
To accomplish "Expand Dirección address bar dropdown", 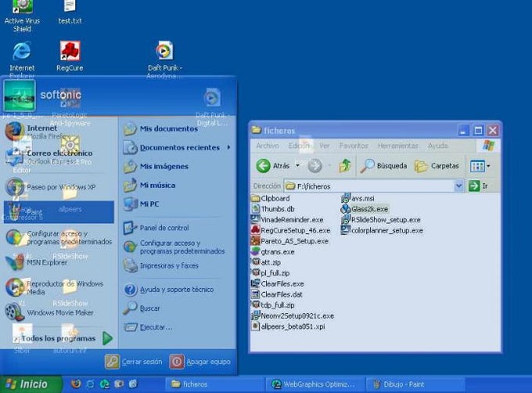I will [458, 186].
